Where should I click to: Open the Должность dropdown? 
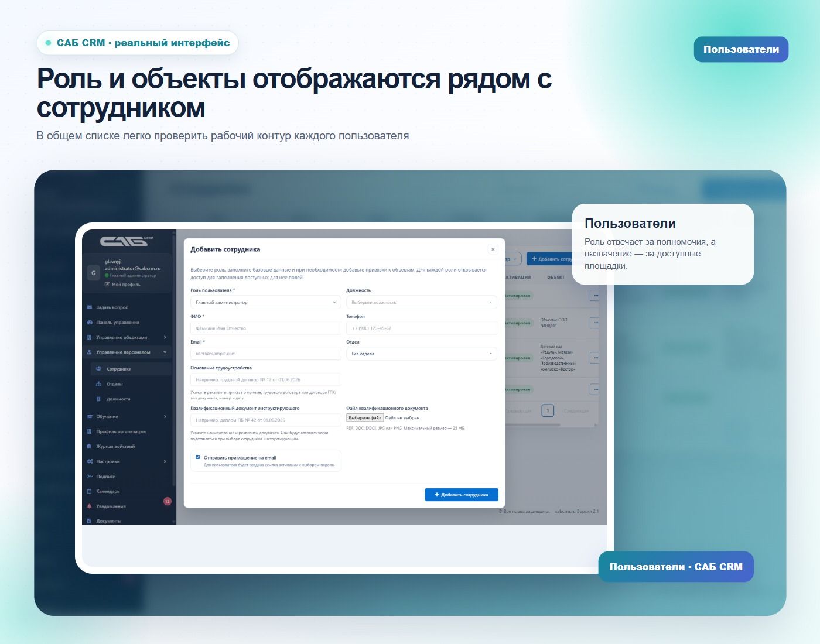coord(422,302)
